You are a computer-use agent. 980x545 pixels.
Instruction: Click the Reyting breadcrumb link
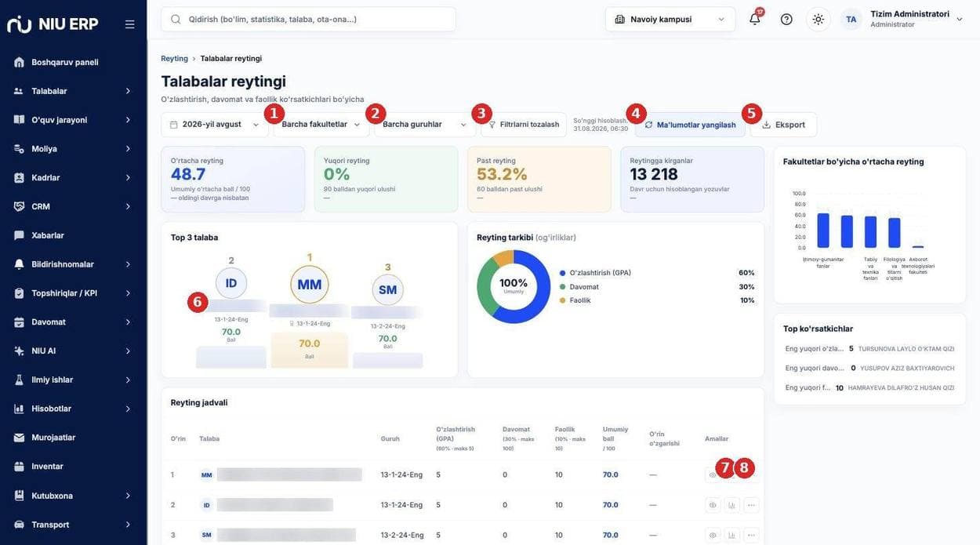click(x=174, y=59)
